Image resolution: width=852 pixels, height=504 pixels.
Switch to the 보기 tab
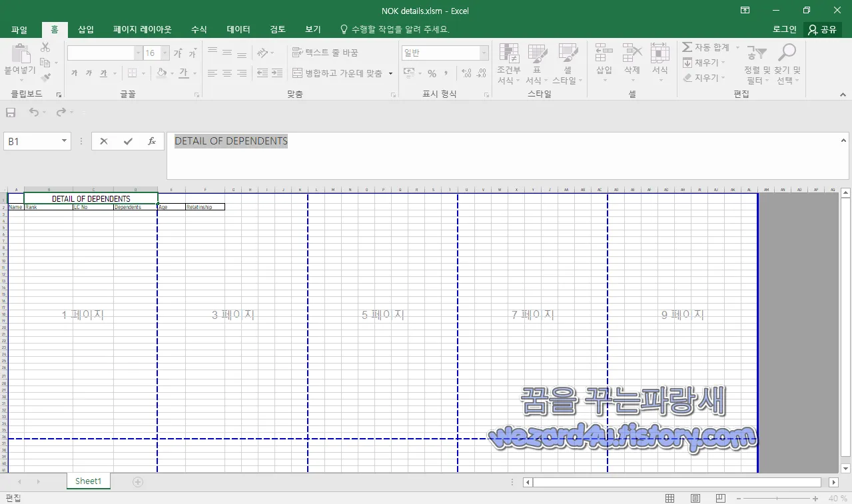tap(313, 29)
